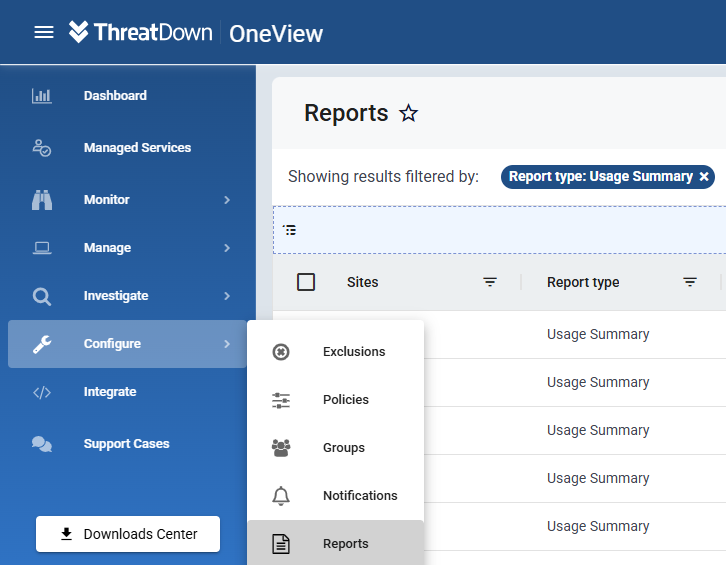726x565 pixels.
Task: Click the ThreatDown logo
Action: pyautogui.click(x=140, y=32)
